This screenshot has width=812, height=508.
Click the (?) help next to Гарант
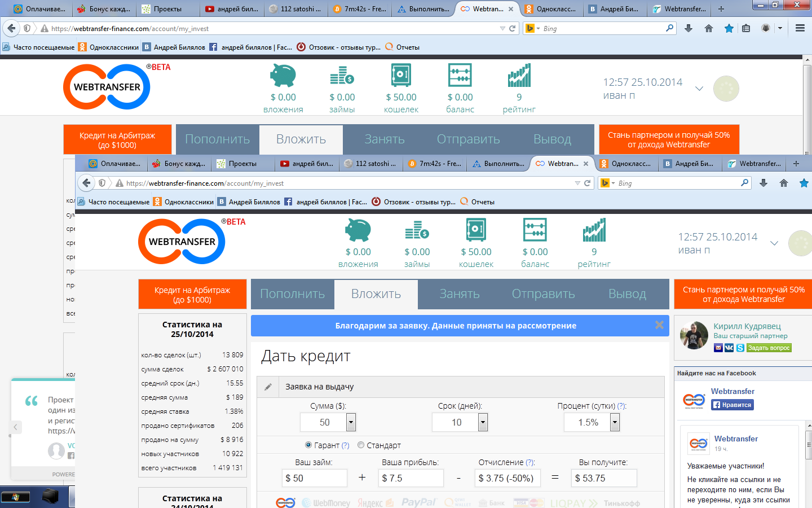pos(345,445)
